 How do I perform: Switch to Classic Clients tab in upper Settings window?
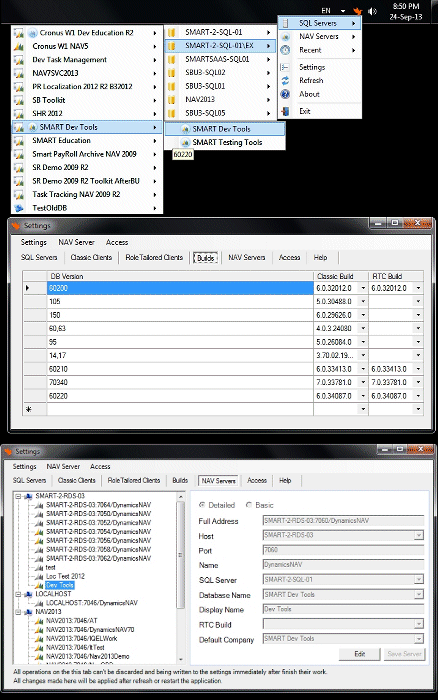(x=91, y=258)
